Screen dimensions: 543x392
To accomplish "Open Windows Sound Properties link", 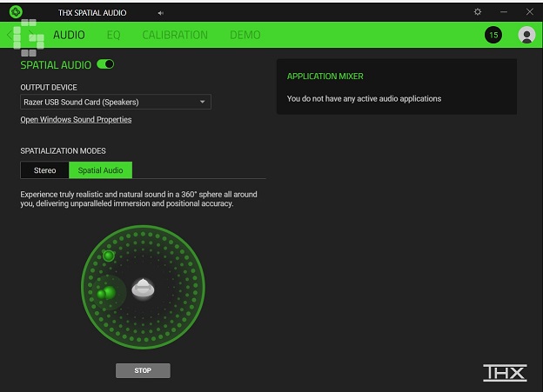I will pos(76,120).
